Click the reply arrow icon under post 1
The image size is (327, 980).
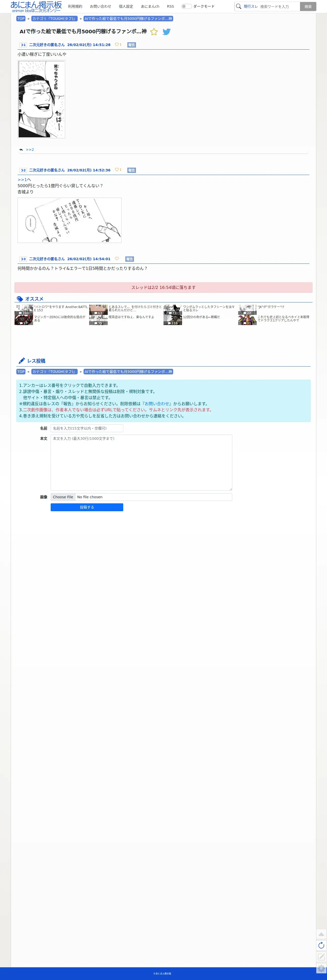[21, 150]
